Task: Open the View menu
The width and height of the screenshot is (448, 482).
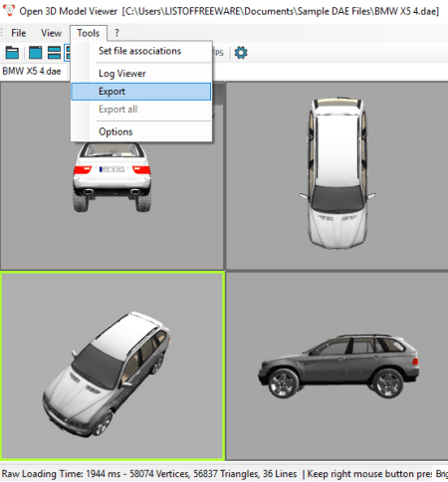Action: click(51, 33)
